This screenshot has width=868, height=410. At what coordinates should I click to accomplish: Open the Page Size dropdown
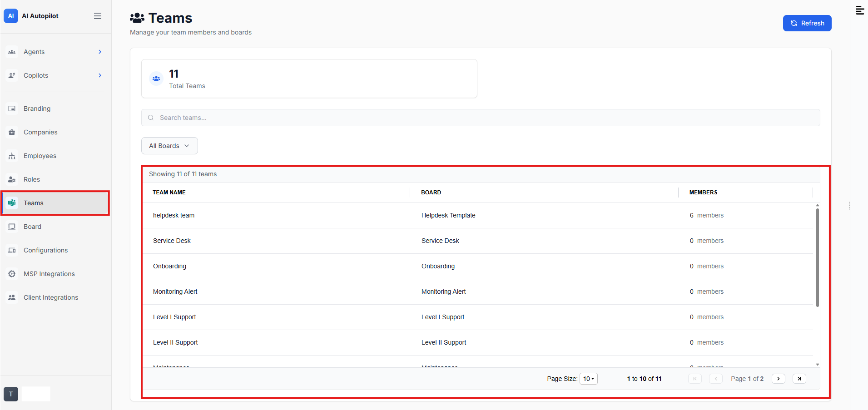[589, 379]
